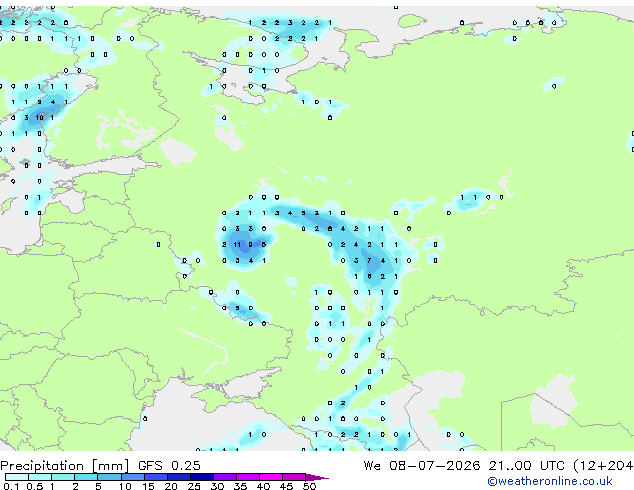Pick the 30–35 mm legend color swatch
The width and height of the screenshot is (634, 490).
pos(224,477)
